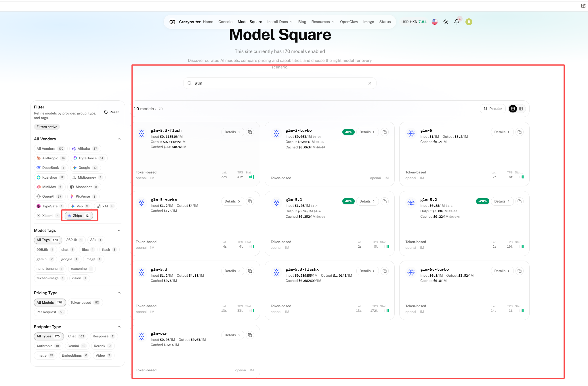Toggle the Zhipu vendor filter
The width and height of the screenshot is (588, 386).
click(x=79, y=216)
